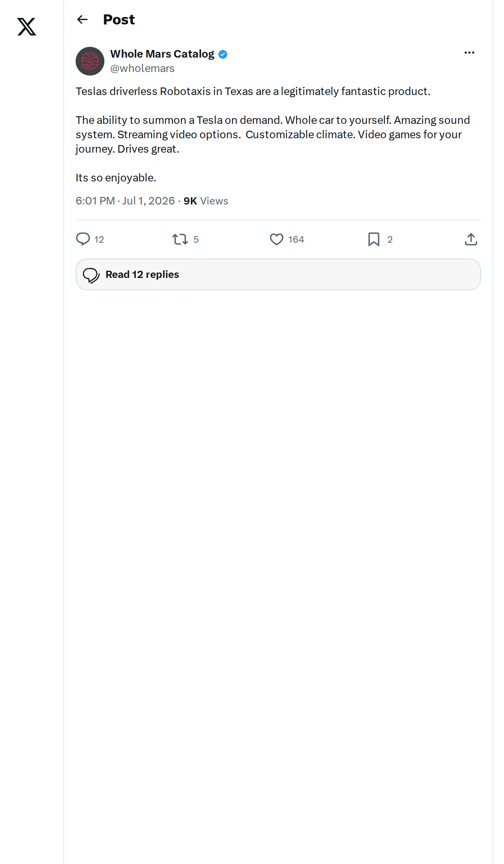This screenshot has width=504, height=864.
Task: Like the post with heart icon
Action: (x=276, y=239)
